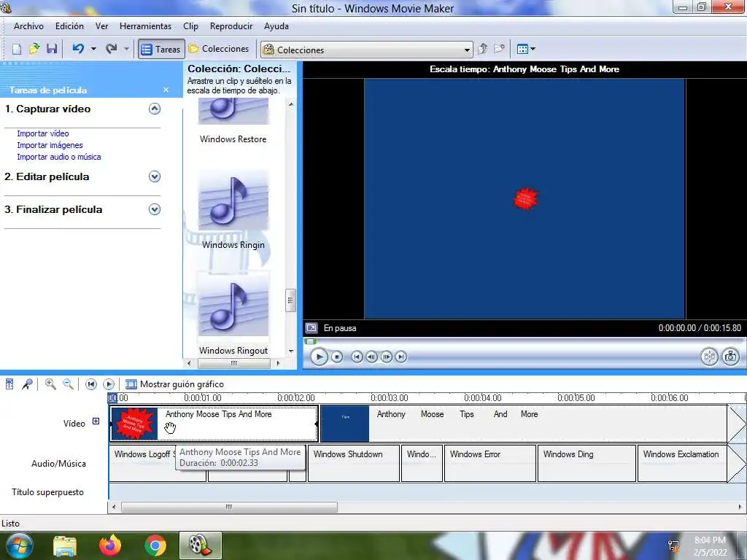This screenshot has height=560, width=747.
Task: Select the Windows Ringin audio clip
Action: (x=233, y=209)
